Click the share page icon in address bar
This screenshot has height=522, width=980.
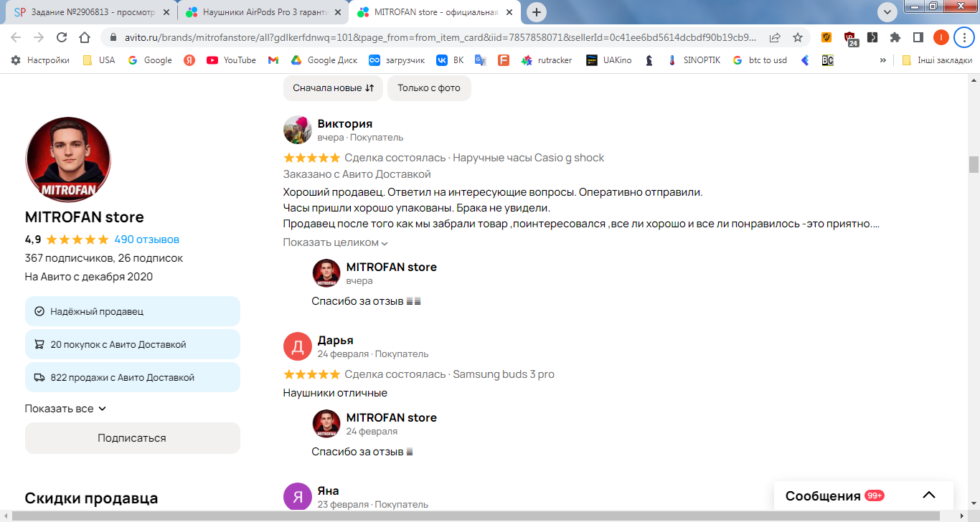tap(775, 38)
